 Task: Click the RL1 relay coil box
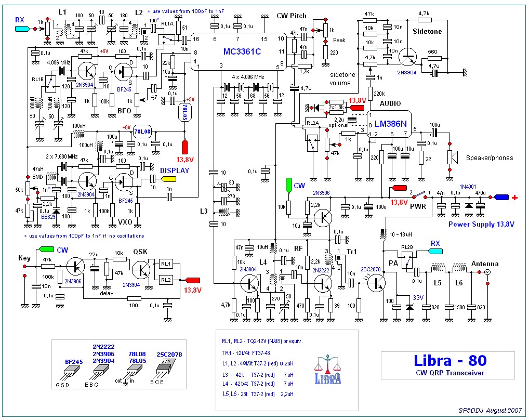click(x=166, y=264)
